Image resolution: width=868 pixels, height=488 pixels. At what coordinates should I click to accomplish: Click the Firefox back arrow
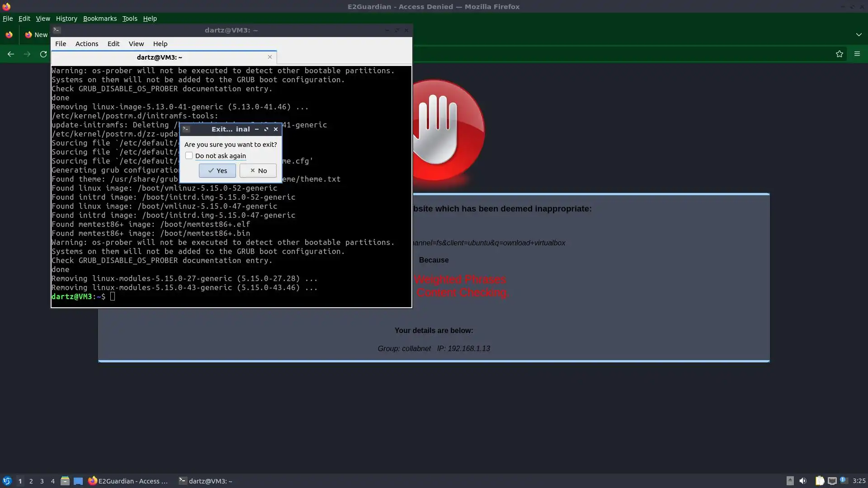(11, 54)
